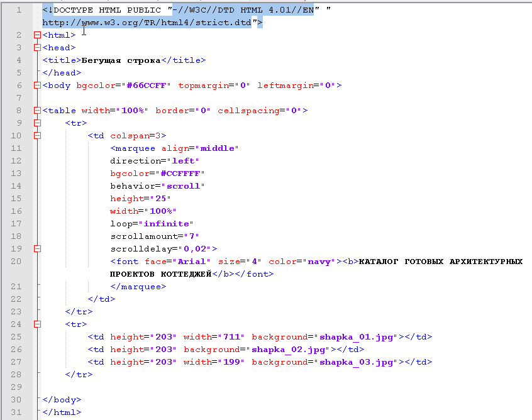Click line number 20 in the margin

(x=16, y=262)
